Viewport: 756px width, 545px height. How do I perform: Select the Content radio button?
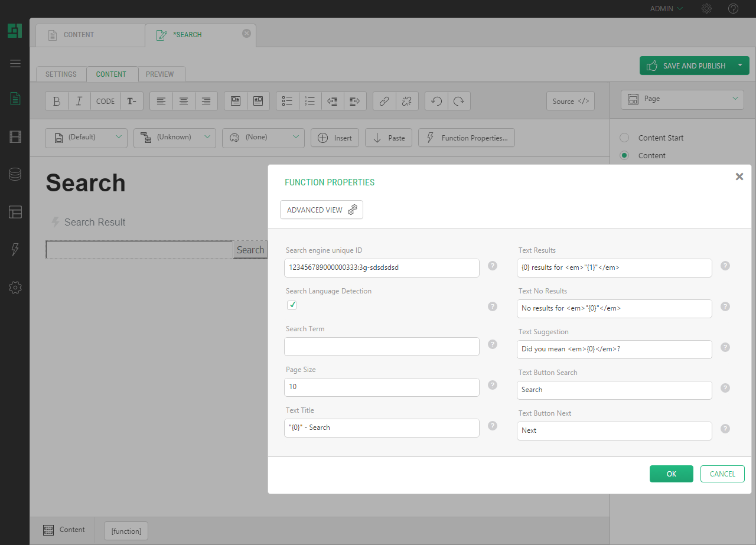point(624,155)
